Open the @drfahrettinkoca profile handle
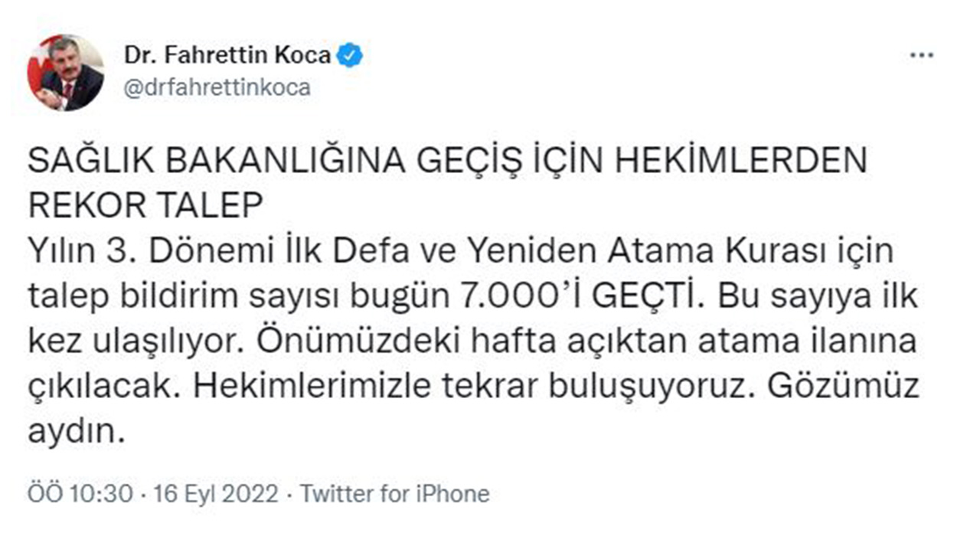Image resolution: width=980 pixels, height=539 pixels. tap(217, 87)
